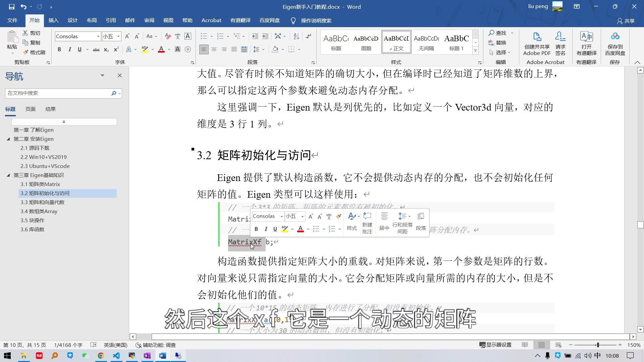
Task: Clear all formatting with the eraser icon
Action: (168, 36)
